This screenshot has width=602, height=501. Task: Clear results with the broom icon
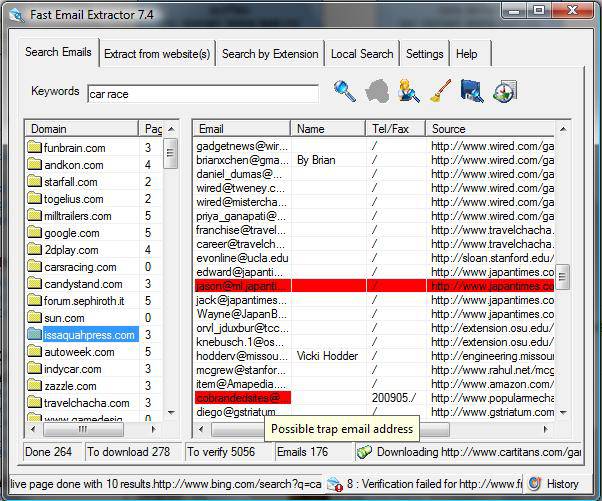pyautogui.click(x=440, y=91)
